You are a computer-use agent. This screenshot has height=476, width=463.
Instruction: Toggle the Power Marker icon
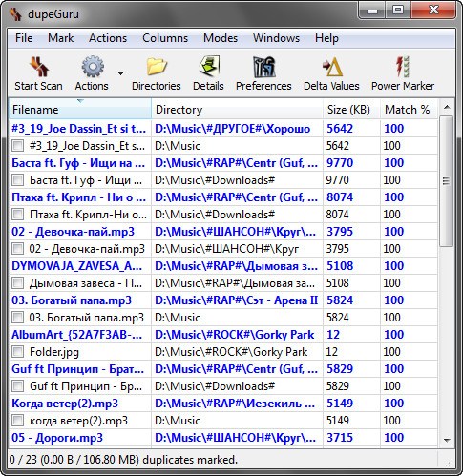403,67
